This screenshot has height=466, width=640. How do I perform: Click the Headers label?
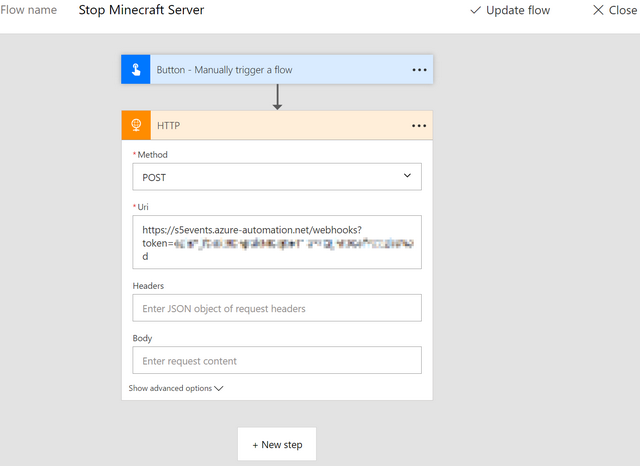[x=148, y=286]
